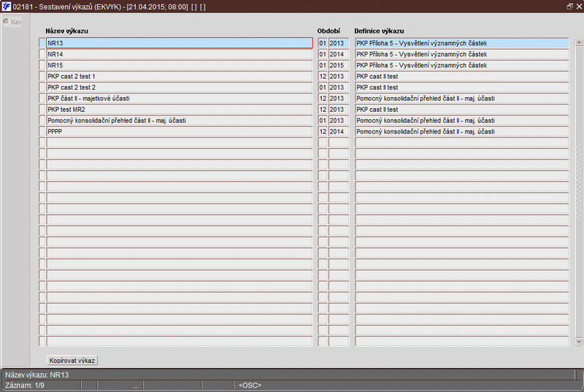Viewport: 584px width, 392px height.
Task: Select the NR14 report name field
Action: click(179, 54)
